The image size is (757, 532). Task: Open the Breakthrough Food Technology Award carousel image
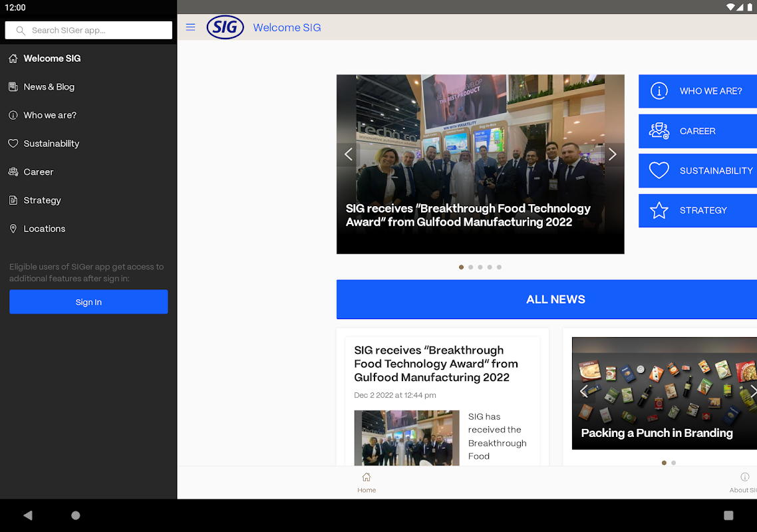(480, 164)
